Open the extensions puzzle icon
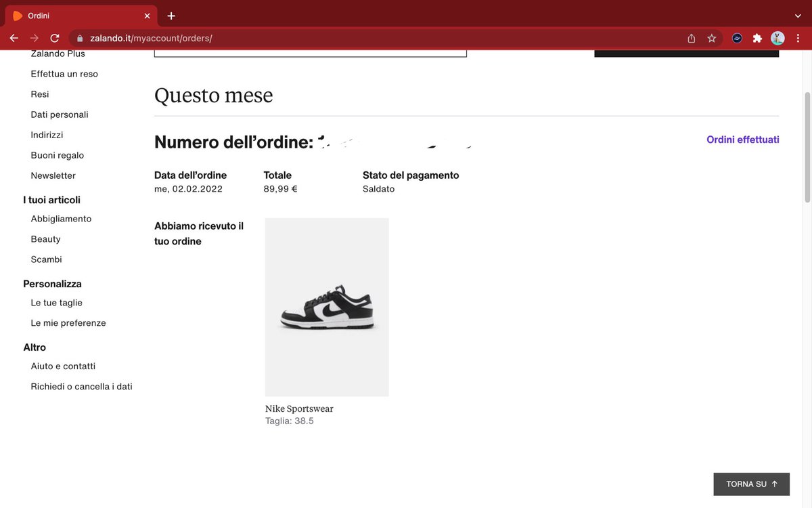This screenshot has width=812, height=508. [757, 39]
